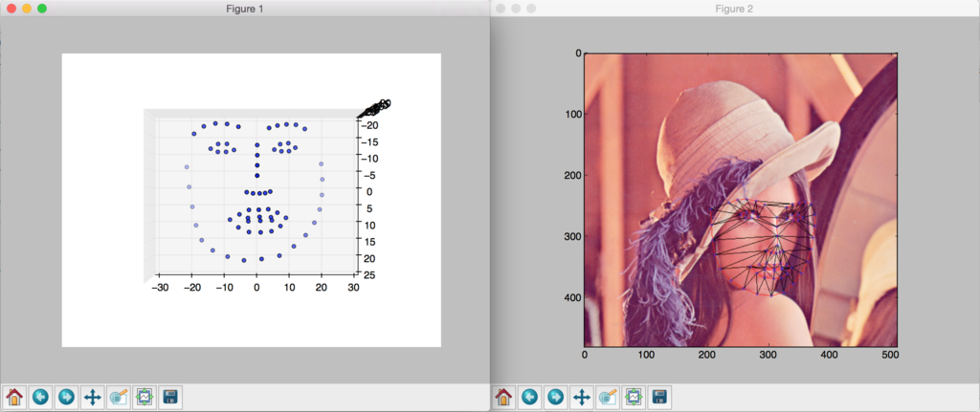980x412 pixels.
Task: Activate the Zoom tool in Figure 2 toolbar
Action: point(608,397)
